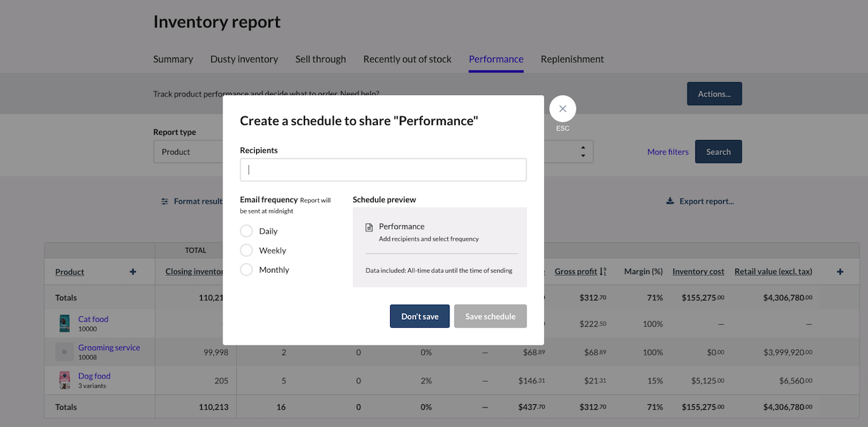This screenshot has height=427, width=868.
Task: Click the Grooming service placeholder image
Action: click(x=65, y=351)
